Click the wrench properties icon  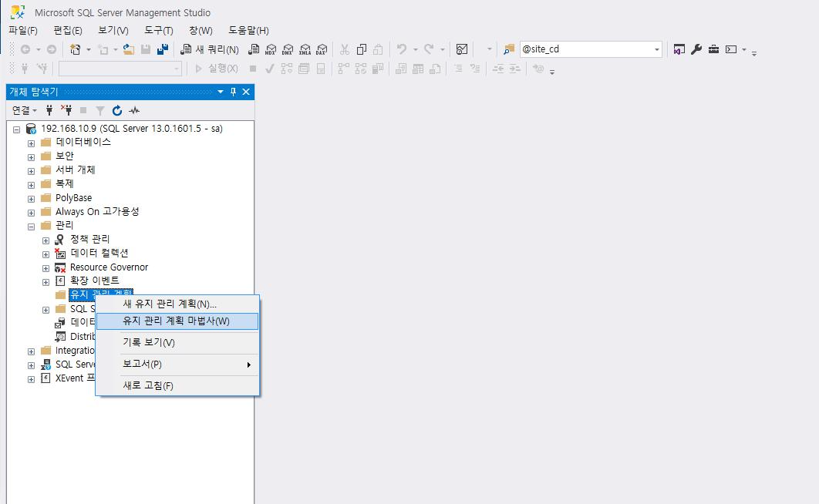(696, 49)
